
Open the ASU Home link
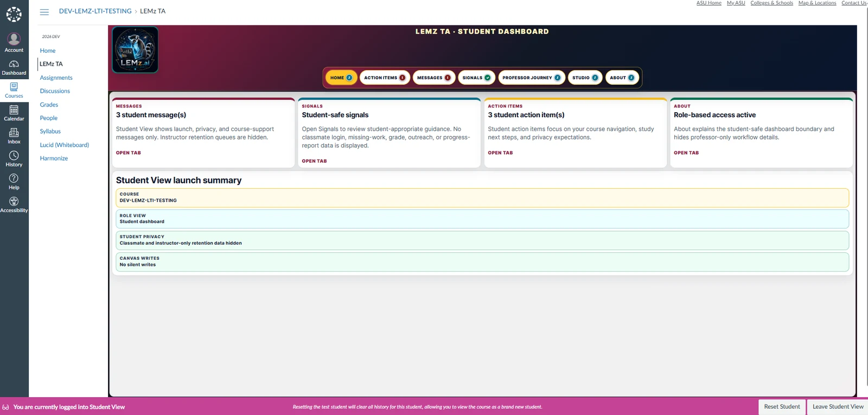pyautogui.click(x=709, y=3)
